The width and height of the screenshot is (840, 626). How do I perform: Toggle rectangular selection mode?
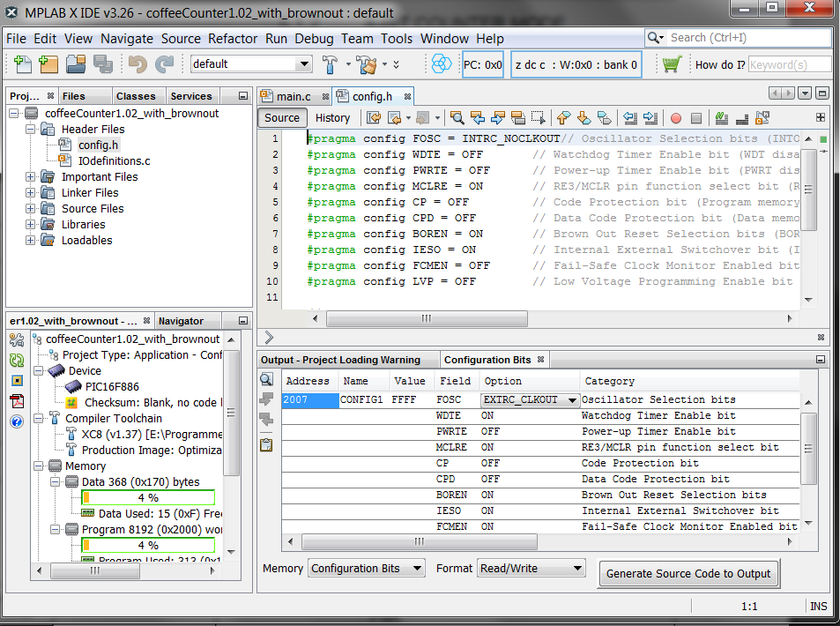tap(539, 118)
